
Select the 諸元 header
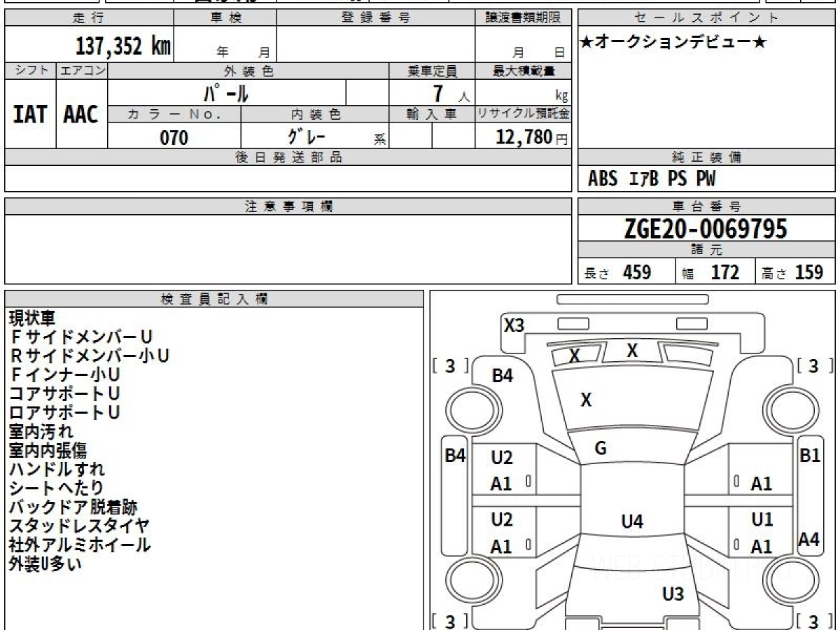coord(707,250)
